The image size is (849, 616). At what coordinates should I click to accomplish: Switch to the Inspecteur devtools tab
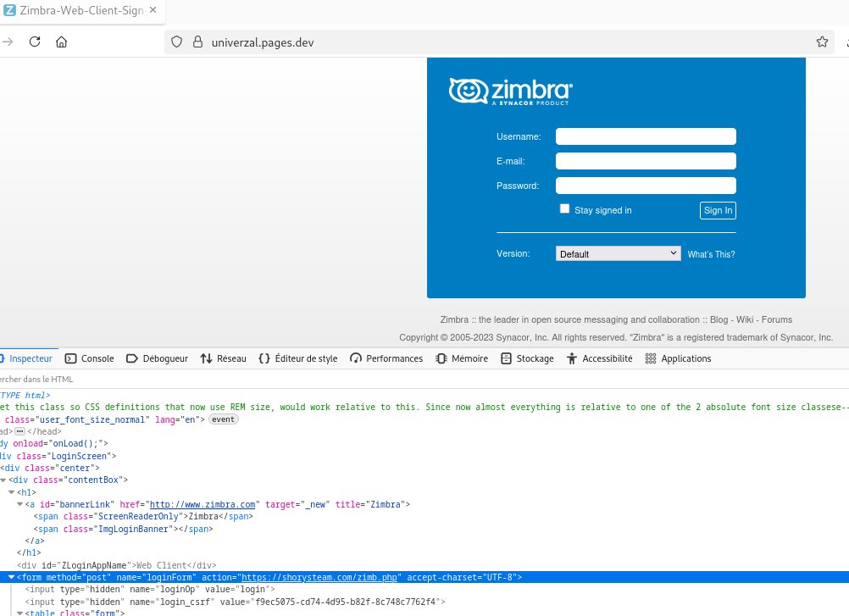[27, 358]
